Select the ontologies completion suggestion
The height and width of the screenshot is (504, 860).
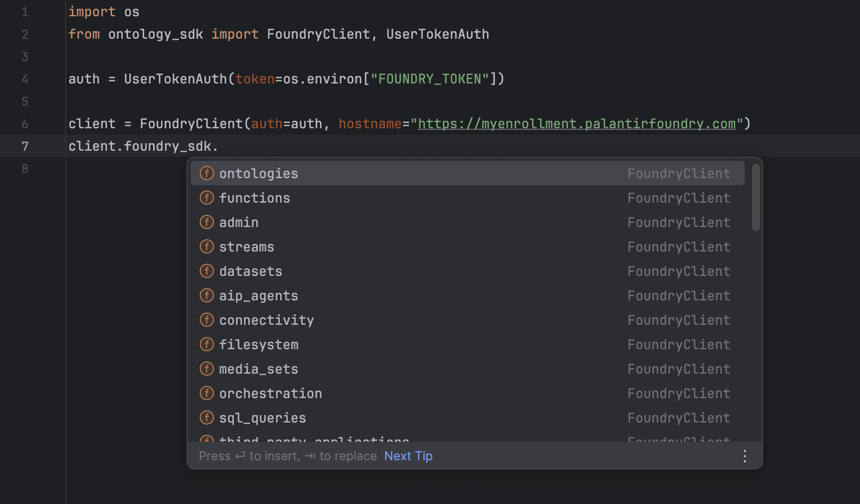point(467,174)
